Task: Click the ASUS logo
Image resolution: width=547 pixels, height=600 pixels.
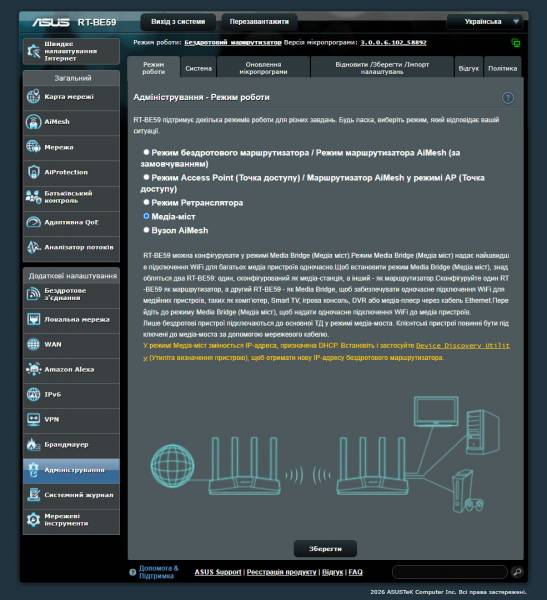Action: [x=51, y=22]
